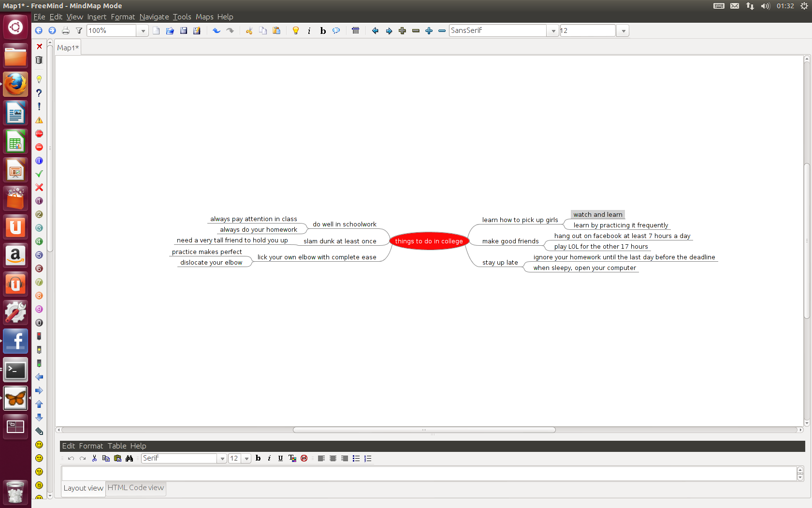Add the stop sign icon to node
This screenshot has width=812, height=508.
39,134
